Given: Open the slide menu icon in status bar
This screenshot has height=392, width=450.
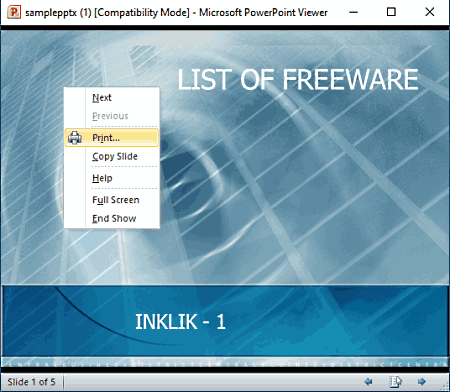Looking at the screenshot, I should coord(395,381).
